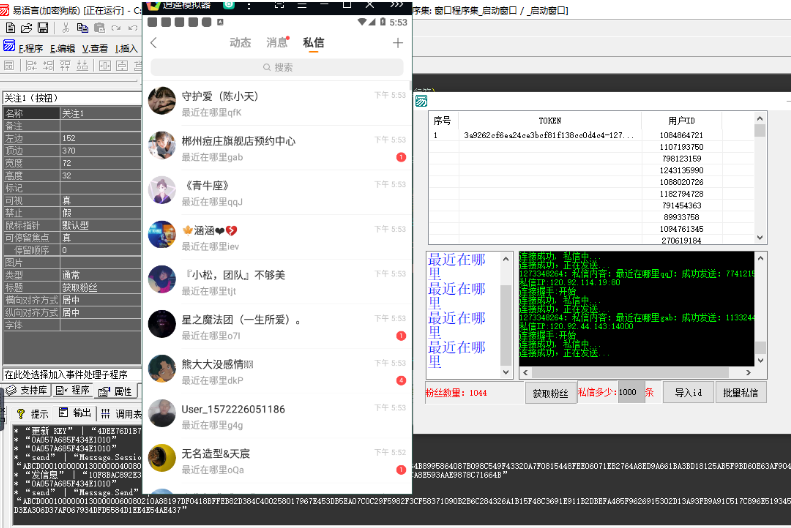This screenshot has height=528, width=791.
Task: Click the TOKEN table scroll-up arrow
Action: [x=760, y=119]
